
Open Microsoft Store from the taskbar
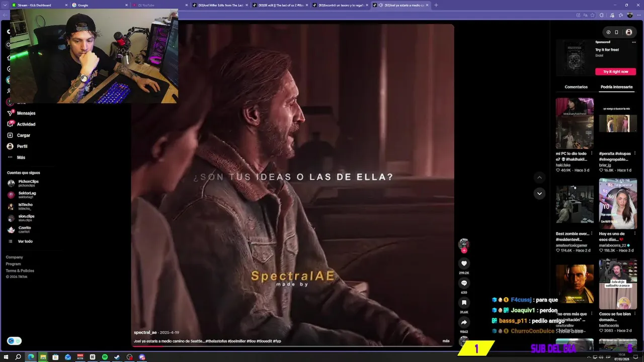click(55, 357)
